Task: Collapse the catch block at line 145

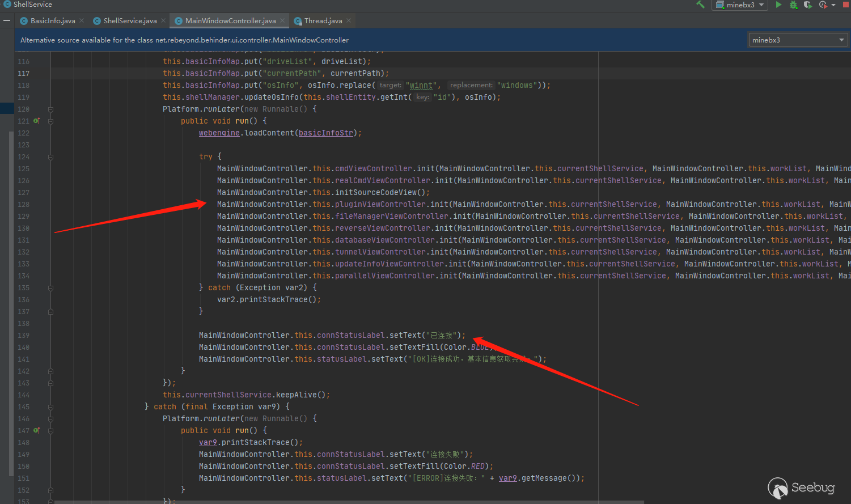Action: (50, 407)
